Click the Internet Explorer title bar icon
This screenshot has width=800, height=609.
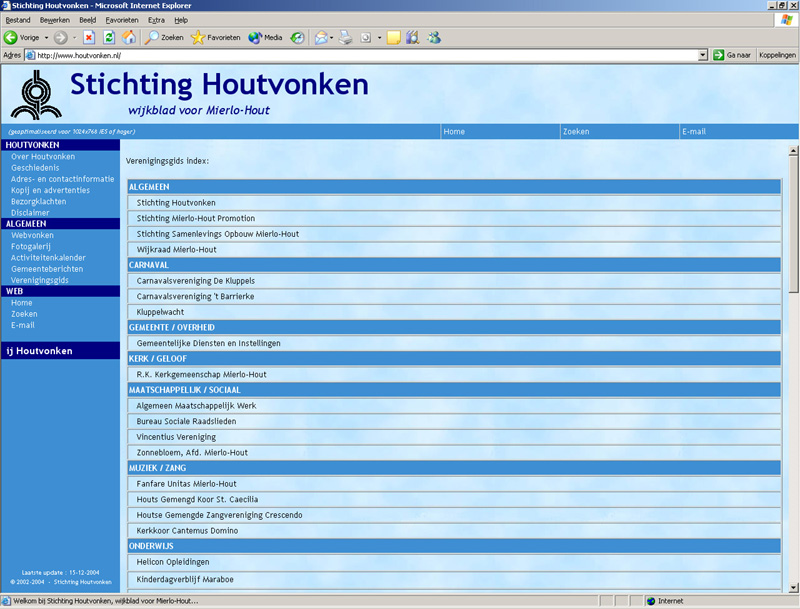pyautogui.click(x=6, y=5)
